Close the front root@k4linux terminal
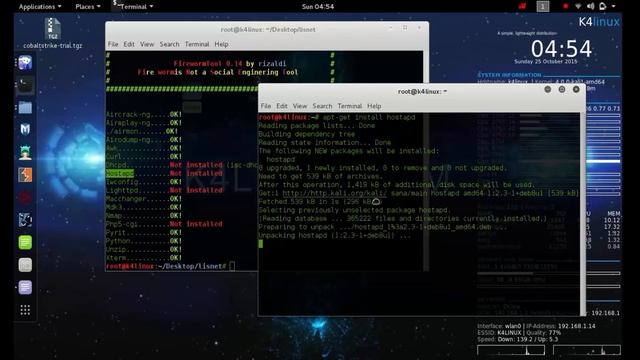 point(576,89)
